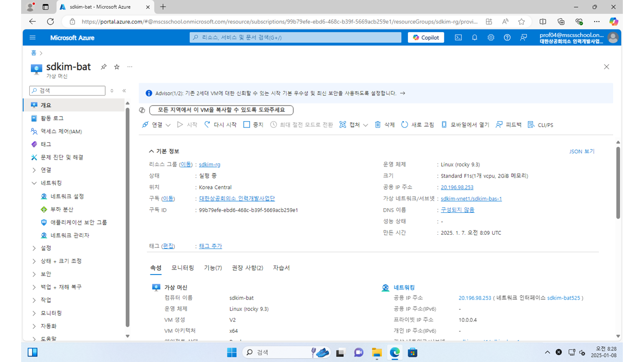This screenshot has height=362, width=644.
Task: Open 부하 분산
Action: [x=61, y=209]
